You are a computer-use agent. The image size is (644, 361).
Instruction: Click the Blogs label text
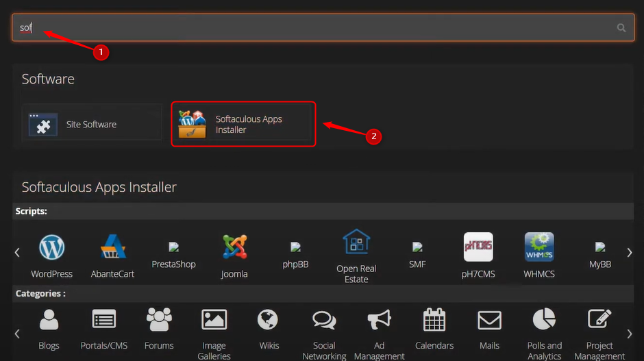pyautogui.click(x=49, y=346)
